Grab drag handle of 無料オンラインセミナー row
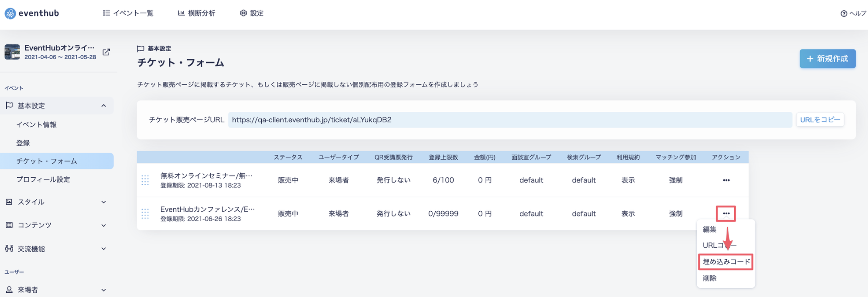 point(145,180)
